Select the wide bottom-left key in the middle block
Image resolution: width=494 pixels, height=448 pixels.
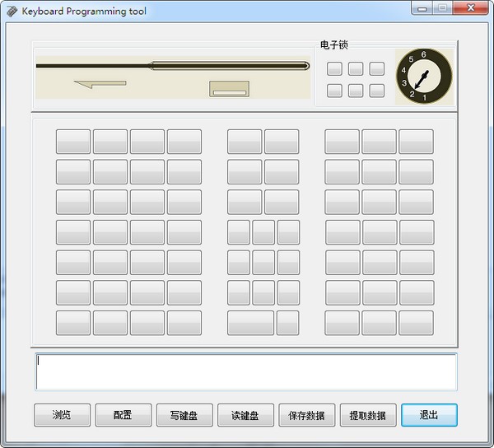point(250,323)
